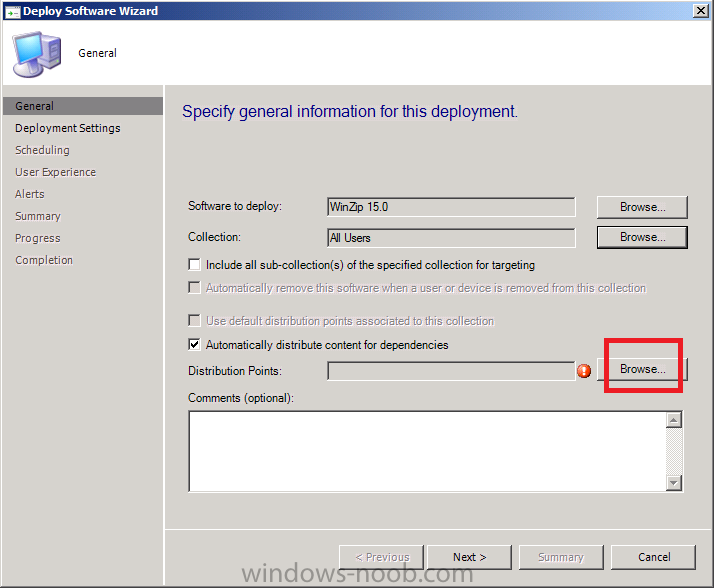
Task: Click the computer icon in the wizard header
Action: tap(37, 54)
